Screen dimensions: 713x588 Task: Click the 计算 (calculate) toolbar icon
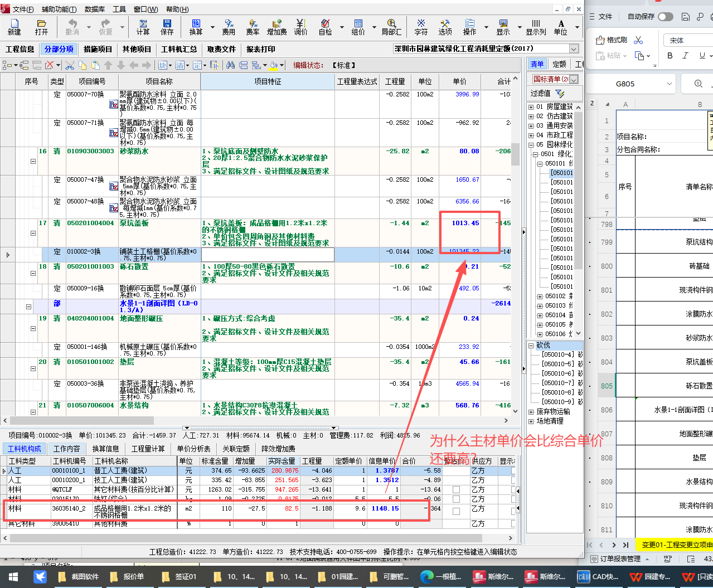pos(143,27)
